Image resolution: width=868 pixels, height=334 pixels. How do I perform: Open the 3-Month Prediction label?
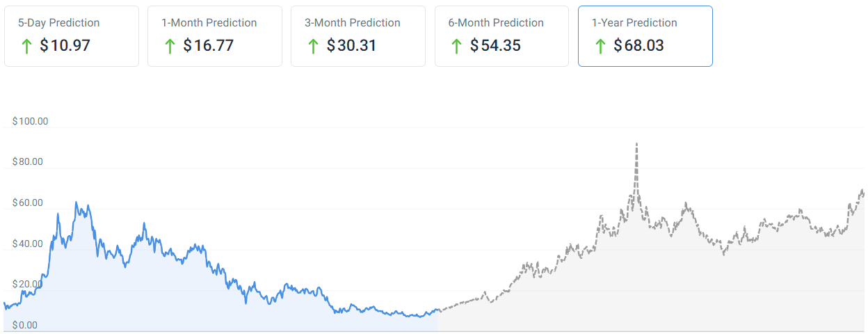click(352, 23)
